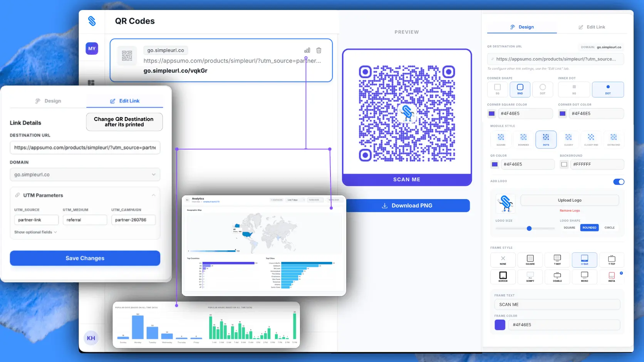644x362 pixels.
Task: Delete the QR code using the trash icon
Action: pyautogui.click(x=319, y=50)
